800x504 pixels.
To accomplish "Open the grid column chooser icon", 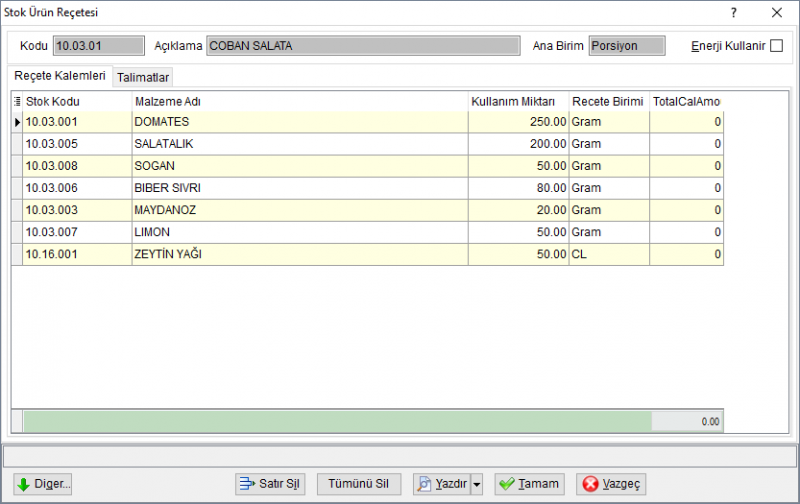I will tap(17, 101).
